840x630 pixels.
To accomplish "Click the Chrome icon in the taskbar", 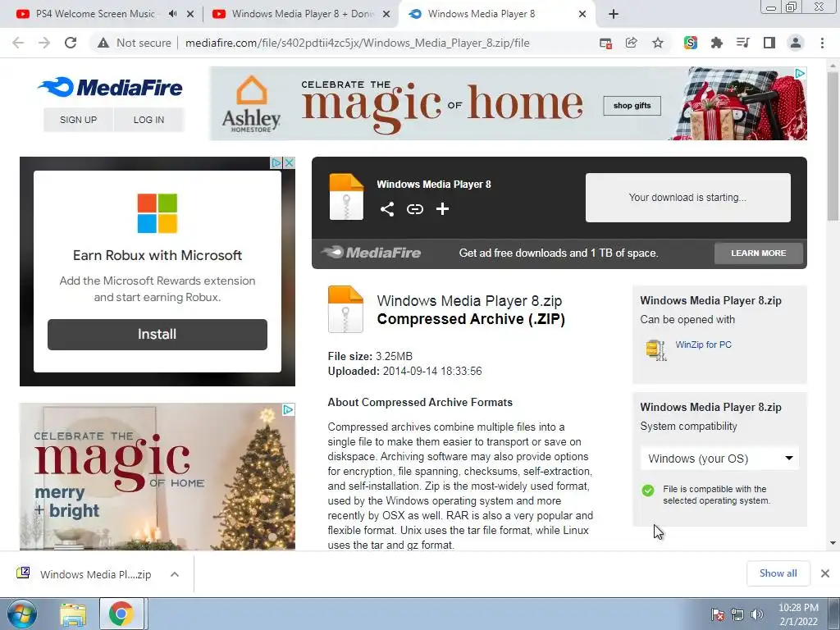I will click(x=121, y=614).
